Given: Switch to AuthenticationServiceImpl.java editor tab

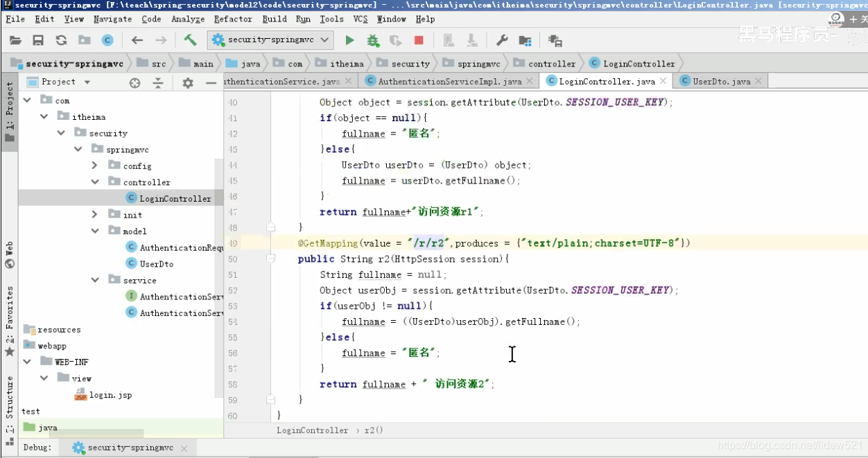Looking at the screenshot, I should [450, 81].
